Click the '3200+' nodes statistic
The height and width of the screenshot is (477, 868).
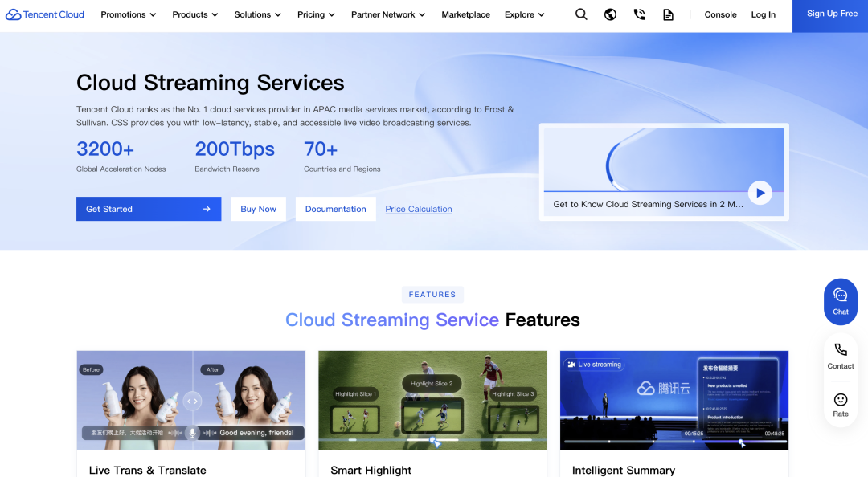coord(105,149)
